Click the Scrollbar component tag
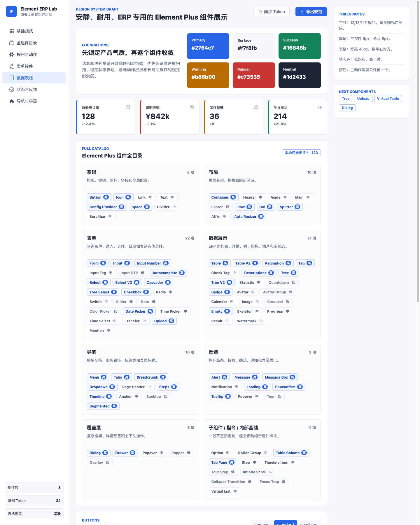The height and width of the screenshot is (525, 420). (x=101, y=217)
